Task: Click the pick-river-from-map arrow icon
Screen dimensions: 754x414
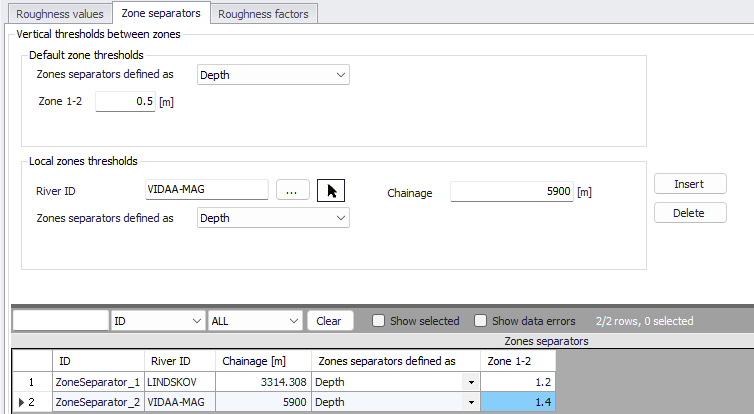Action: coord(331,190)
